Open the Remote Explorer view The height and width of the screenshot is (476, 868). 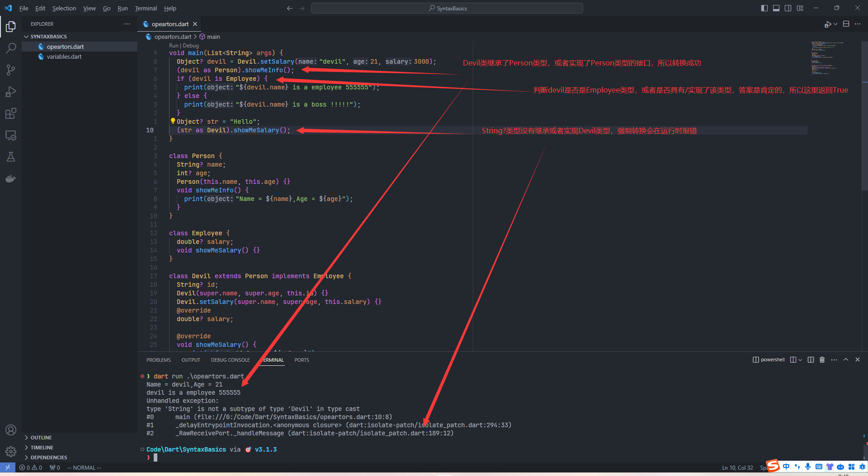point(11,135)
